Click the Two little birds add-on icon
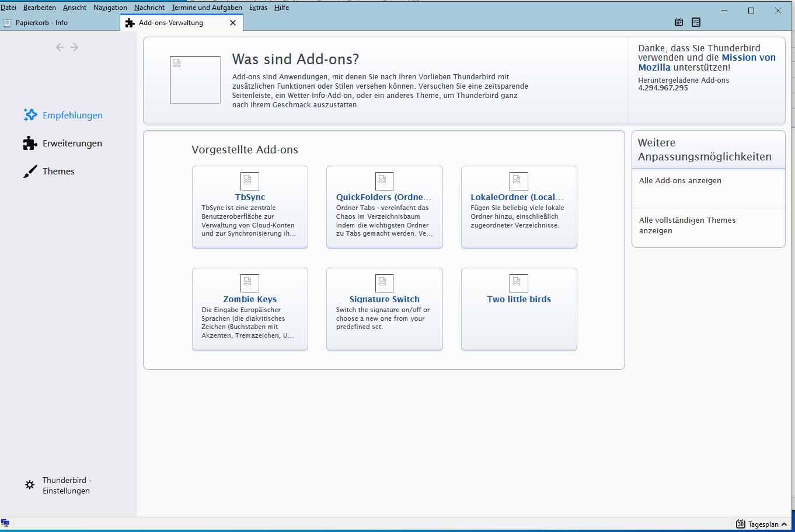Image resolution: width=795 pixels, height=532 pixels. click(519, 283)
